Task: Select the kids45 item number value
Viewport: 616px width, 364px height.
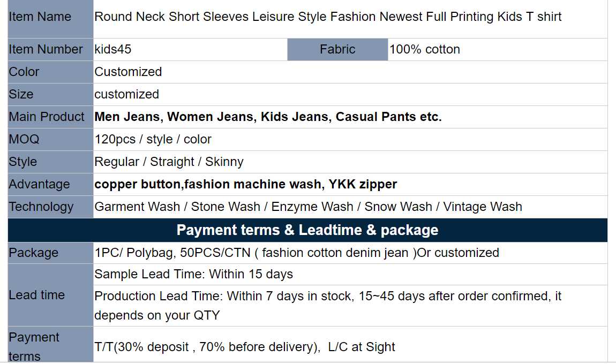Action: tap(113, 49)
